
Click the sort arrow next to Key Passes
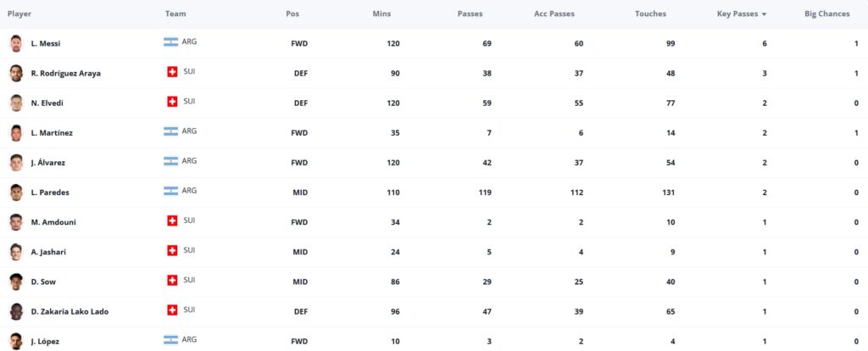[x=764, y=14]
